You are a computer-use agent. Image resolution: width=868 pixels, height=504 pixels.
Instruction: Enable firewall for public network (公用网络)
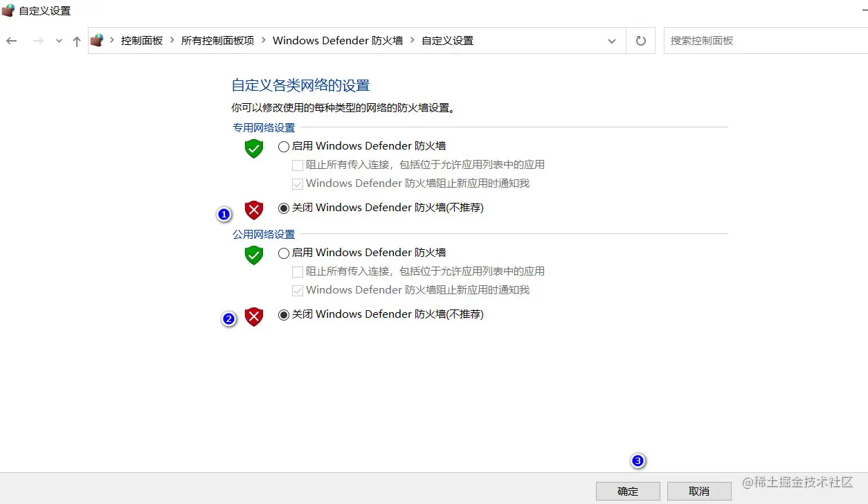pos(283,253)
